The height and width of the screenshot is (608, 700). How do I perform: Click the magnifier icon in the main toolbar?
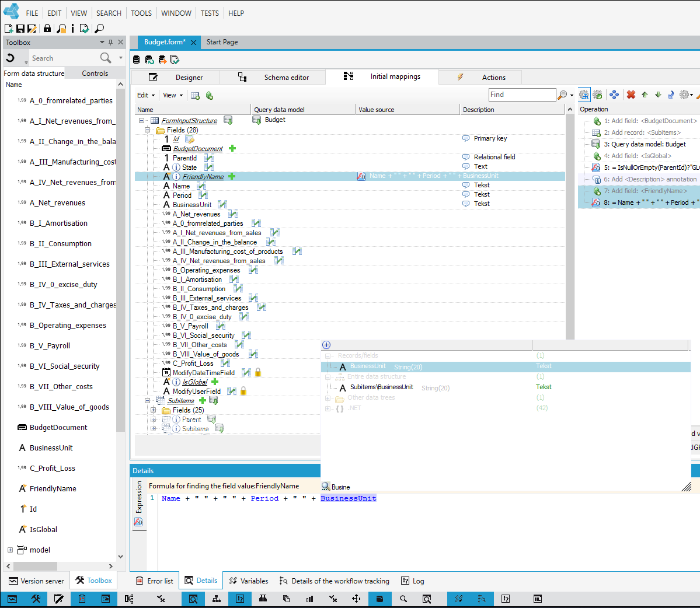pos(99,29)
